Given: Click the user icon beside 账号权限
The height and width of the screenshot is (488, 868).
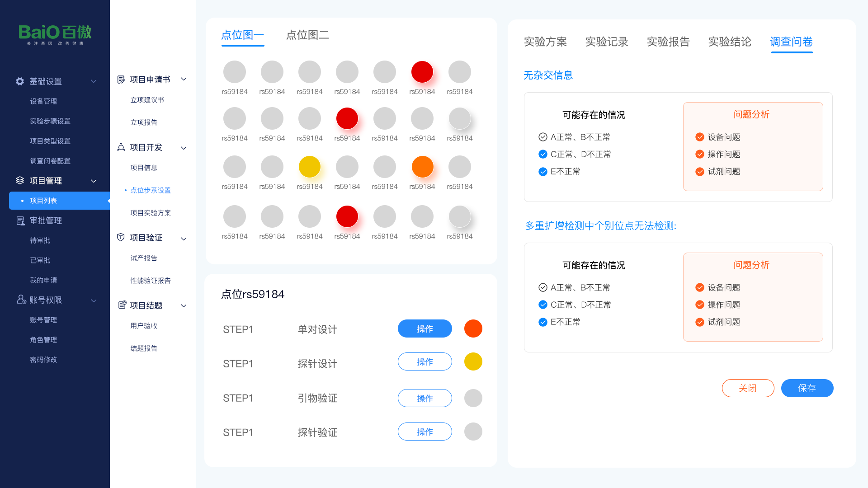Looking at the screenshot, I should [x=21, y=300].
